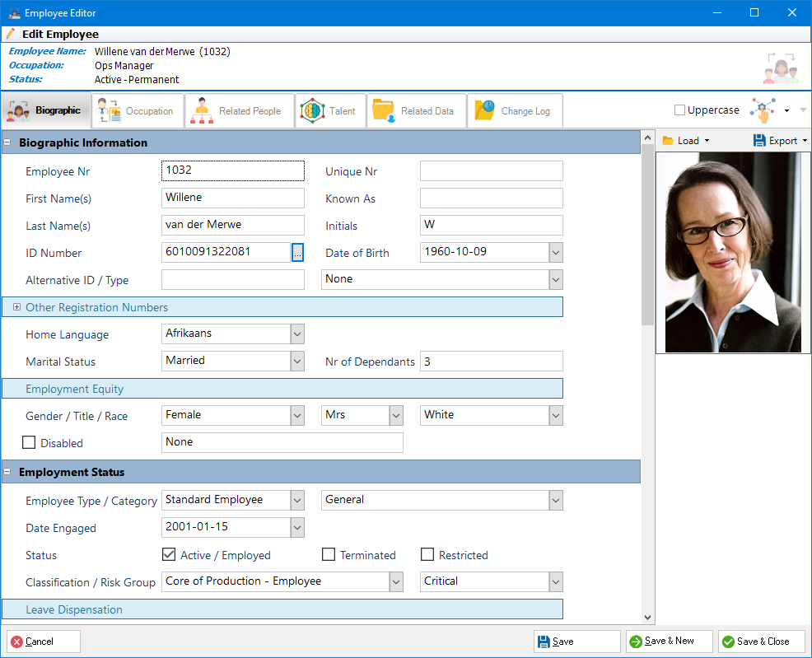The image size is (812, 658).
Task: Click the Employment Equity header bar
Action: 282,389
